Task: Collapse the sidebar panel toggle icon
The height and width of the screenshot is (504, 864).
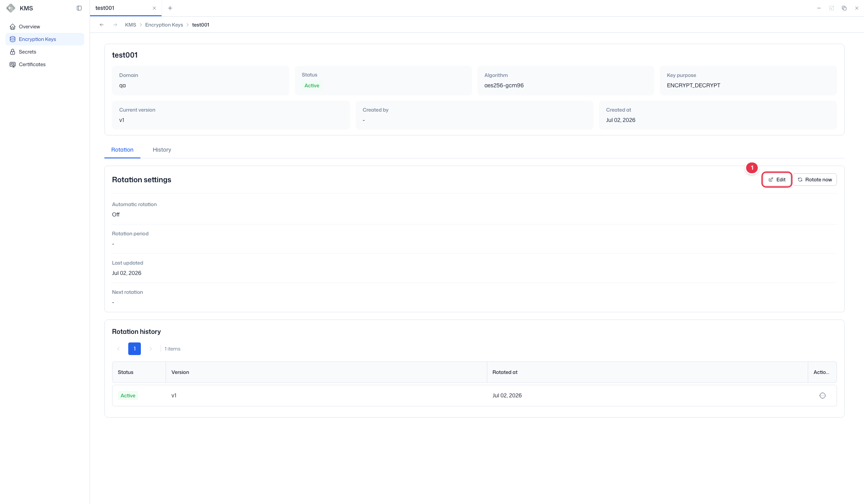Action: coord(79,8)
